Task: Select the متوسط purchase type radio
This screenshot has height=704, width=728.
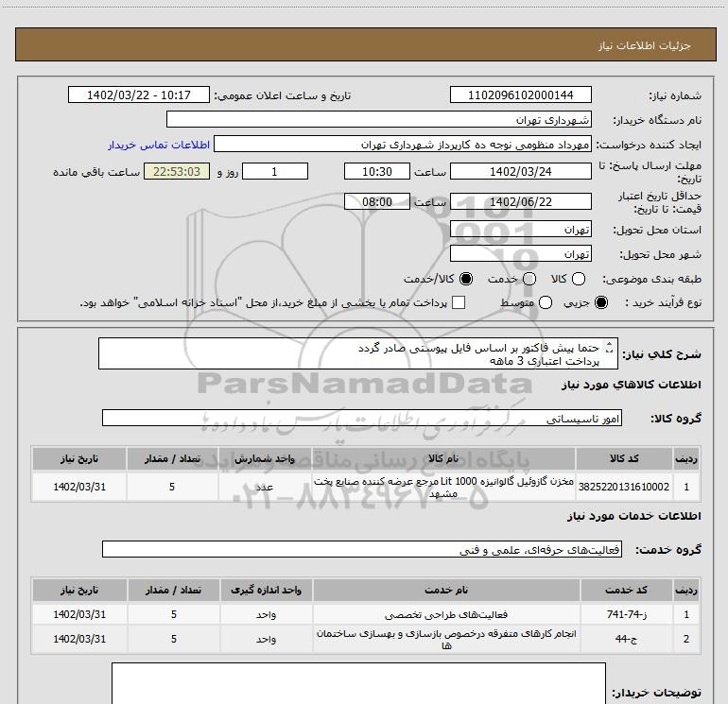Action: pyautogui.click(x=546, y=302)
